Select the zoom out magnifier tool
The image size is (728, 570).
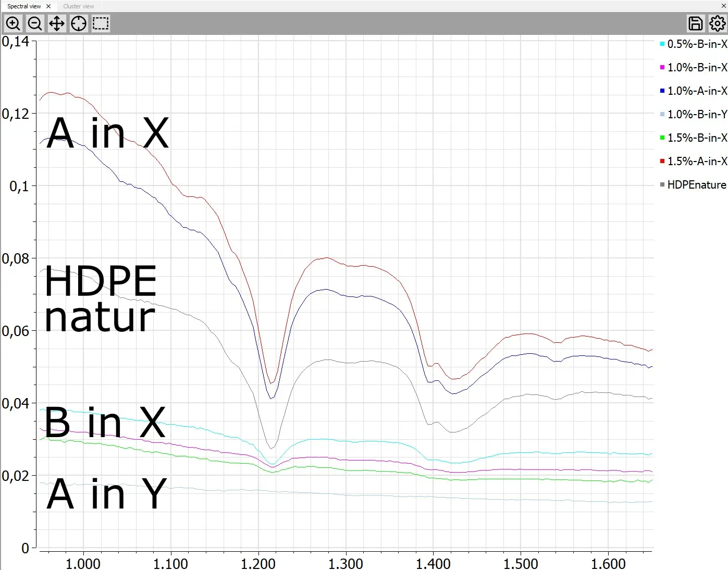click(35, 23)
